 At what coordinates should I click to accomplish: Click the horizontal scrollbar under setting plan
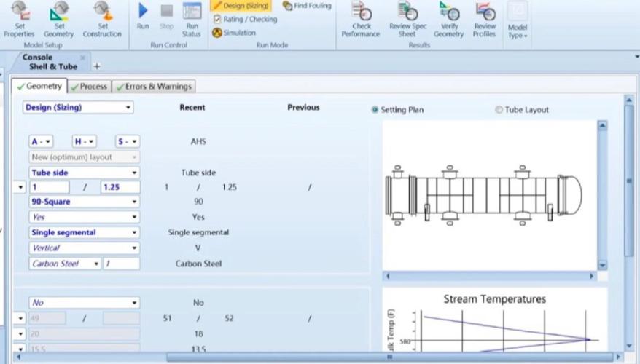[x=490, y=277]
